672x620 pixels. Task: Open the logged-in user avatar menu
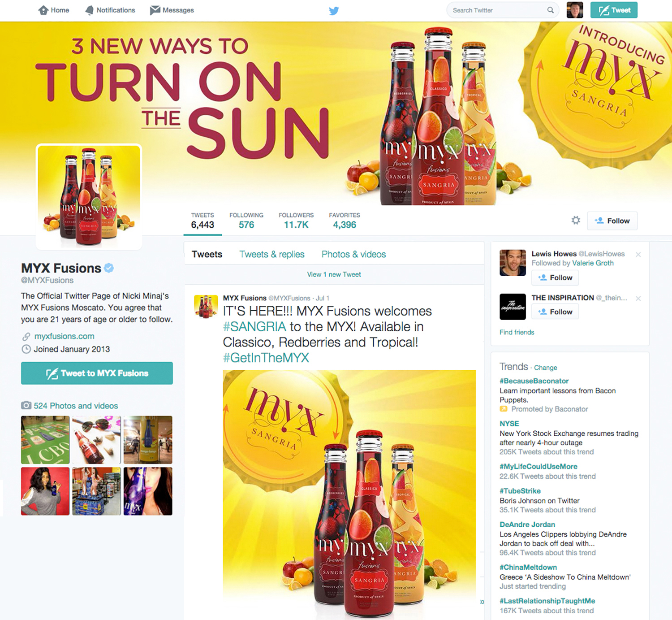point(575,10)
